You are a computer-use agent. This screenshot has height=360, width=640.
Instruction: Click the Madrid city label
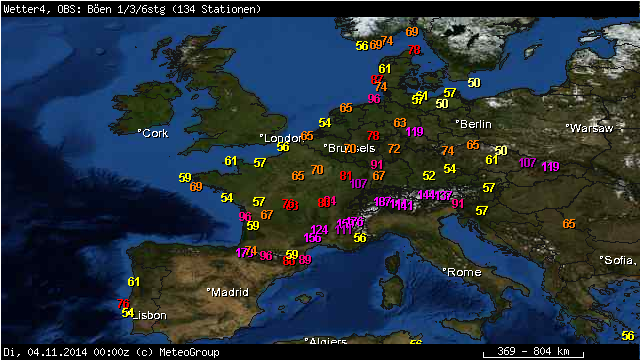[x=227, y=292]
